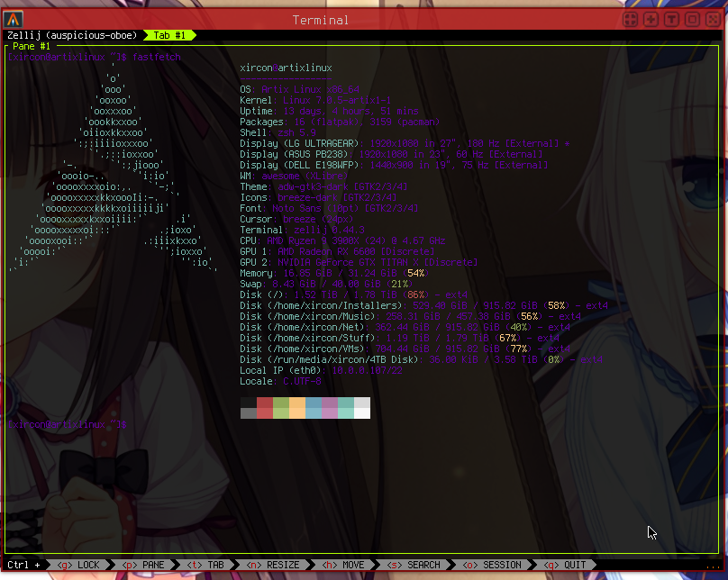
Task: Click the 'Display (ASUS PB238)' line
Action: [x=391, y=154]
